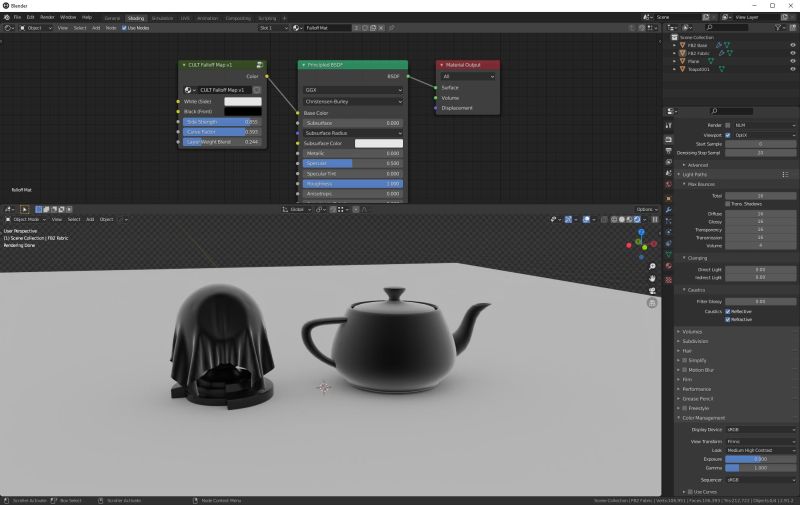Viewport: 800px width, 505px height.
Task: Switch to the Compositing workspace tab
Action: pos(238,18)
